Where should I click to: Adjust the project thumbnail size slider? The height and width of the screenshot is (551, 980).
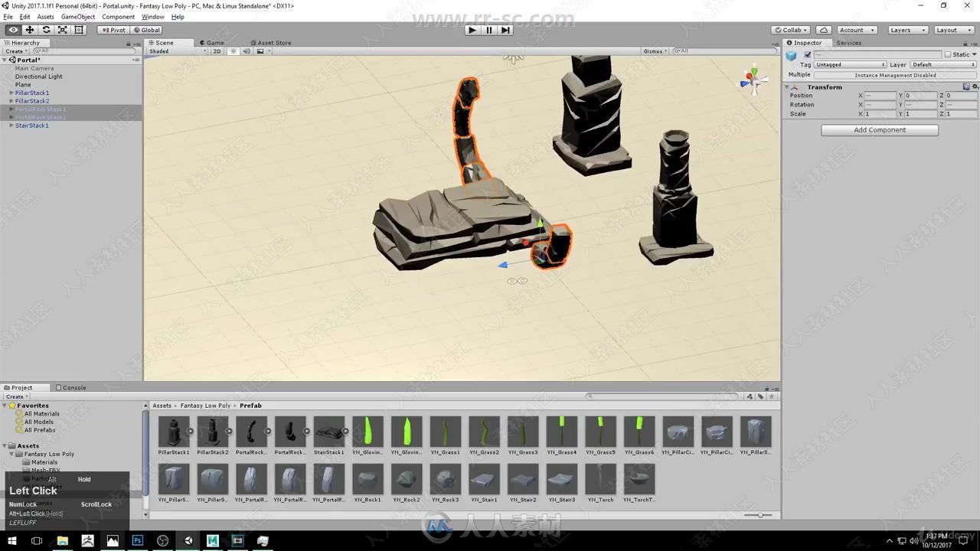(x=759, y=515)
